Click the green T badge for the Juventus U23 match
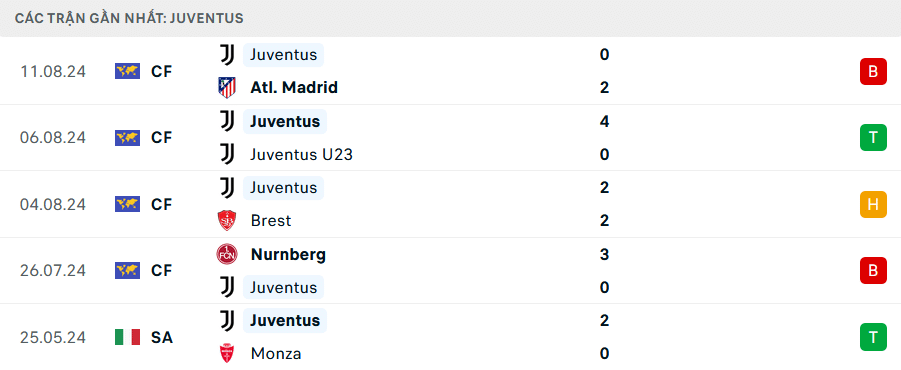The height and width of the screenshot is (370, 901). (x=873, y=138)
